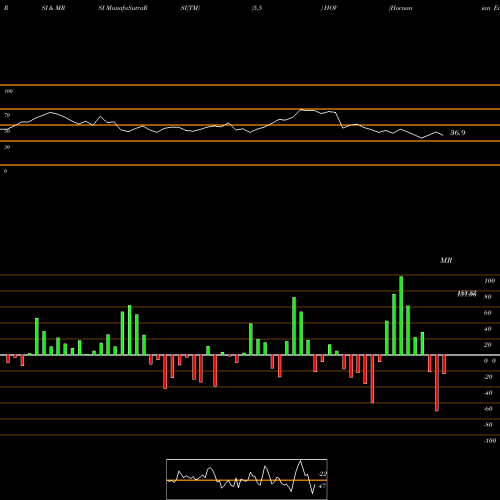Click the 80 label on the MR axis
The width and height of the screenshot is (500, 500).
tap(488, 297)
